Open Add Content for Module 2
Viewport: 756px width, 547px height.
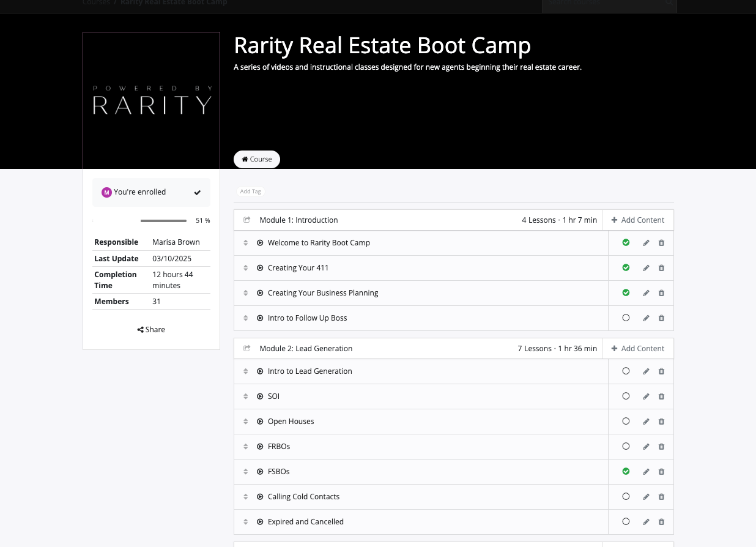pos(638,349)
